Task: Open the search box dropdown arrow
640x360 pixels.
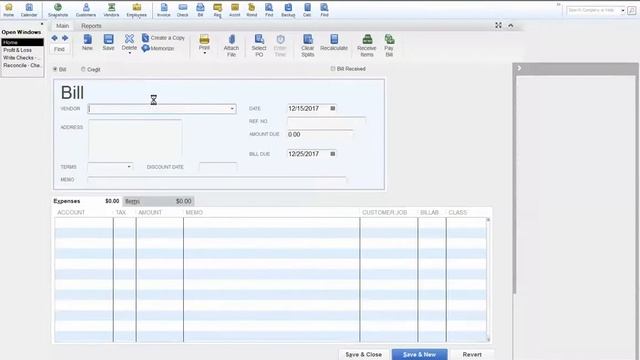Action: tap(623, 10)
